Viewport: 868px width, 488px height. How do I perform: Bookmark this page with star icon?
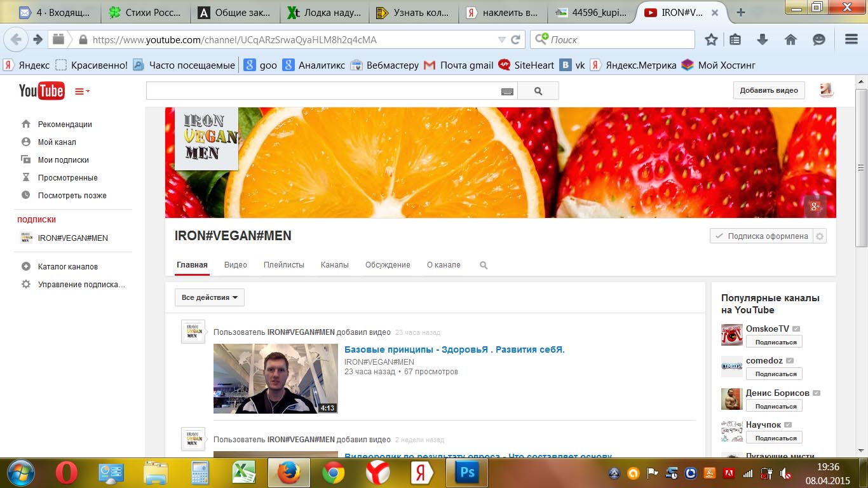point(712,39)
